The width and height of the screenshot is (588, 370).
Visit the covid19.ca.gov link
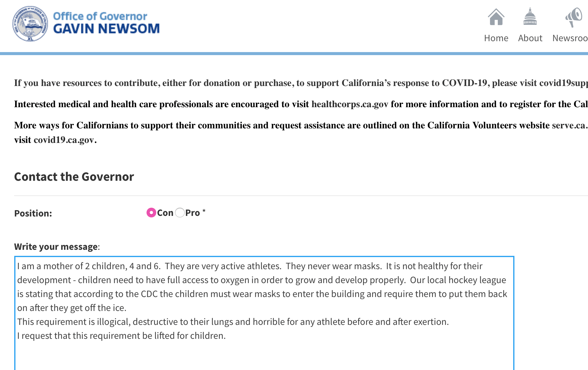pyautogui.click(x=64, y=140)
